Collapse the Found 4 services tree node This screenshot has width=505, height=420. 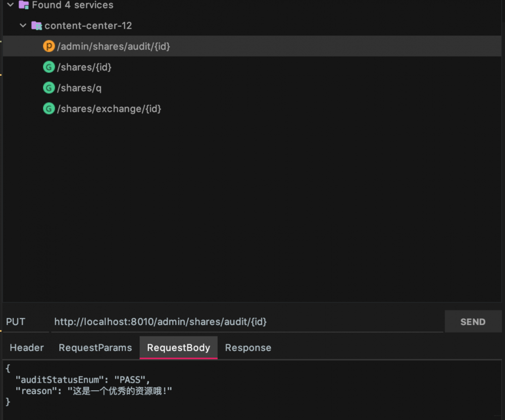click(10, 5)
